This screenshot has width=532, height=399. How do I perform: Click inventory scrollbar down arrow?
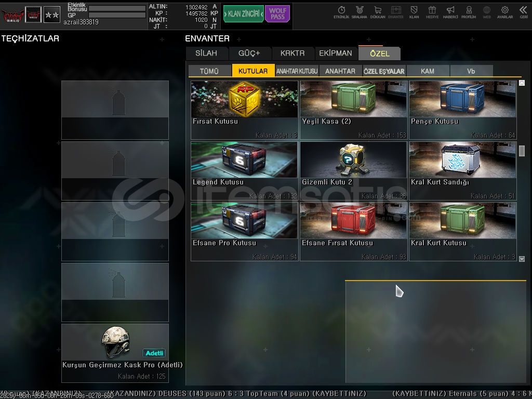click(522, 259)
